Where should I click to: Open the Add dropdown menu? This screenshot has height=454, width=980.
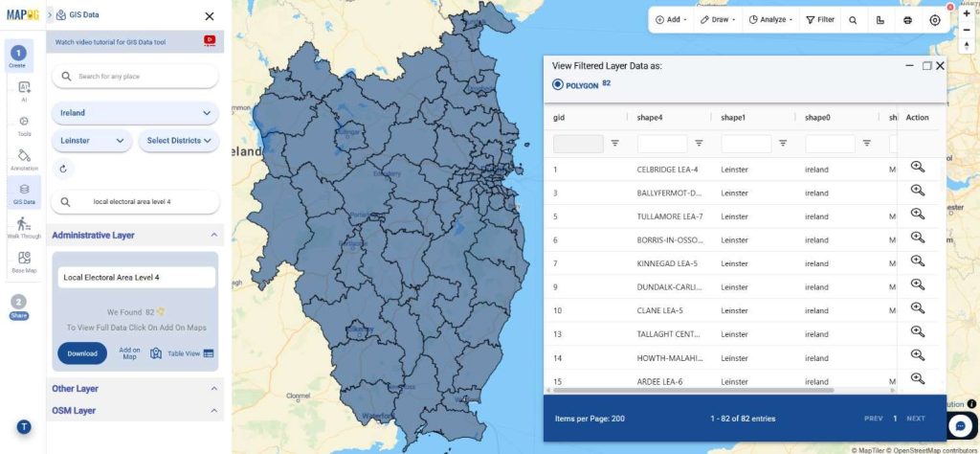671,20
